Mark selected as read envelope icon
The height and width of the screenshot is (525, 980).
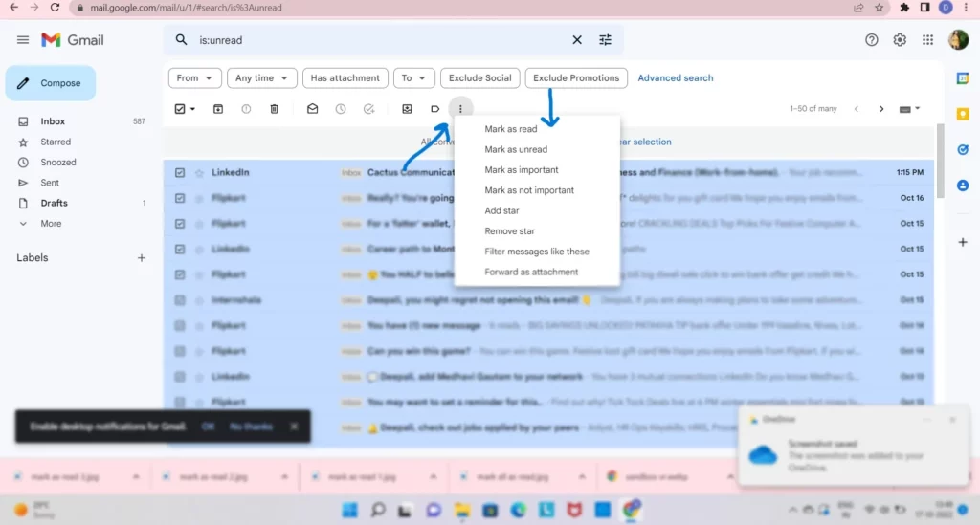tap(313, 109)
